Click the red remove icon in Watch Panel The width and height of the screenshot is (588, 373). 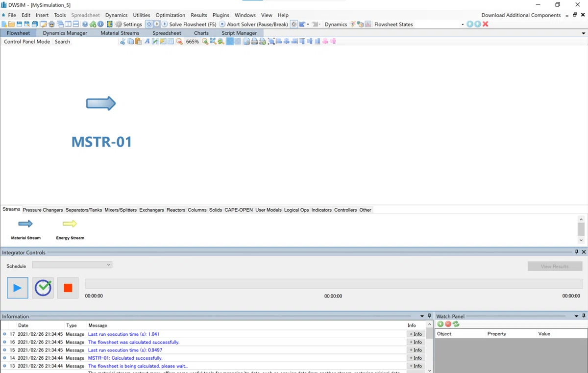[x=448, y=324]
